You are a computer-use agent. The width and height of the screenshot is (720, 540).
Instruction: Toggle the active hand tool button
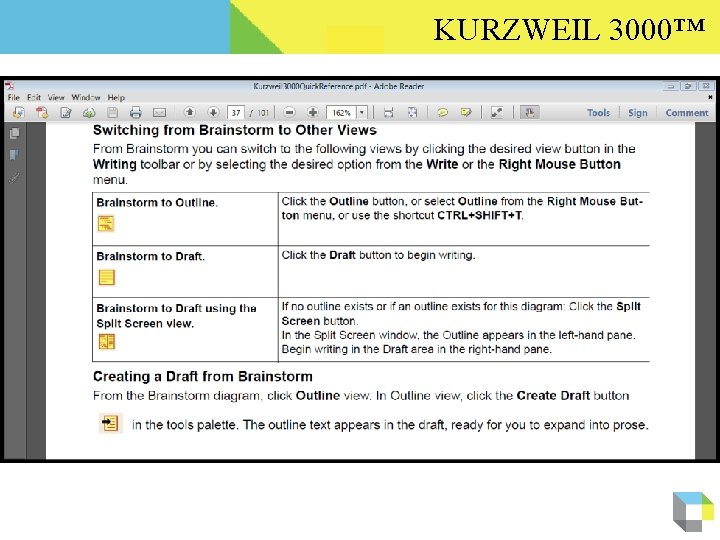[x=529, y=112]
